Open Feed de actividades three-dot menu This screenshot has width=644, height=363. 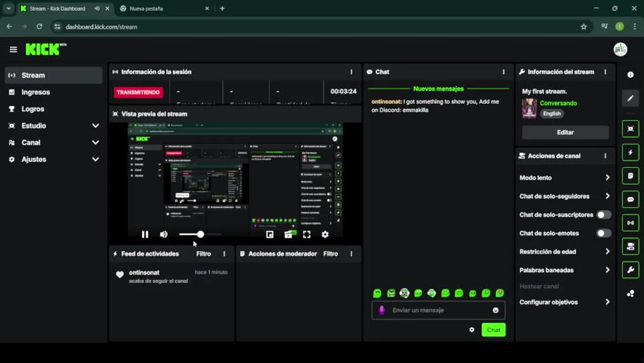tap(224, 254)
